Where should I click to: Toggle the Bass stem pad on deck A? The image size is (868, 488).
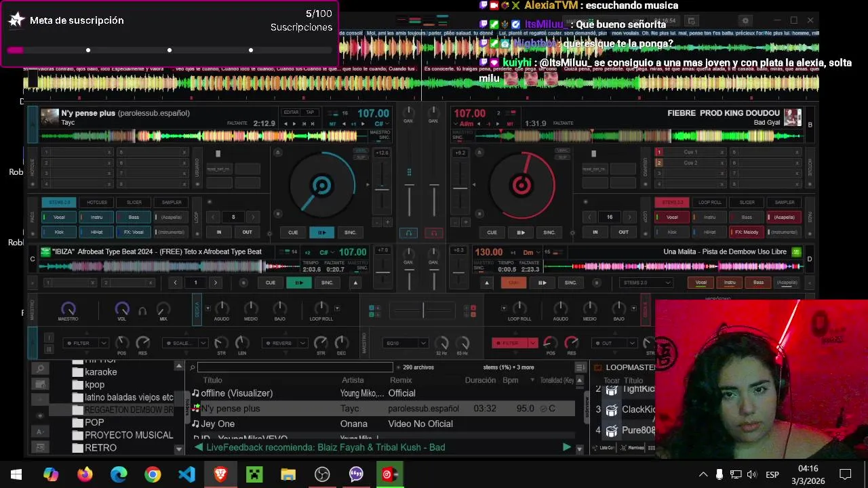click(134, 217)
